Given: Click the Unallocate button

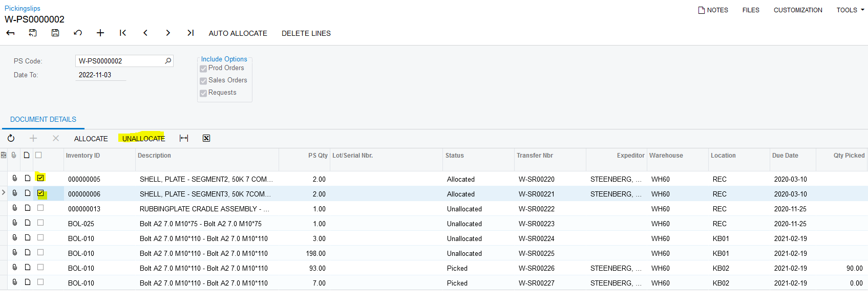Looking at the screenshot, I should (x=143, y=139).
